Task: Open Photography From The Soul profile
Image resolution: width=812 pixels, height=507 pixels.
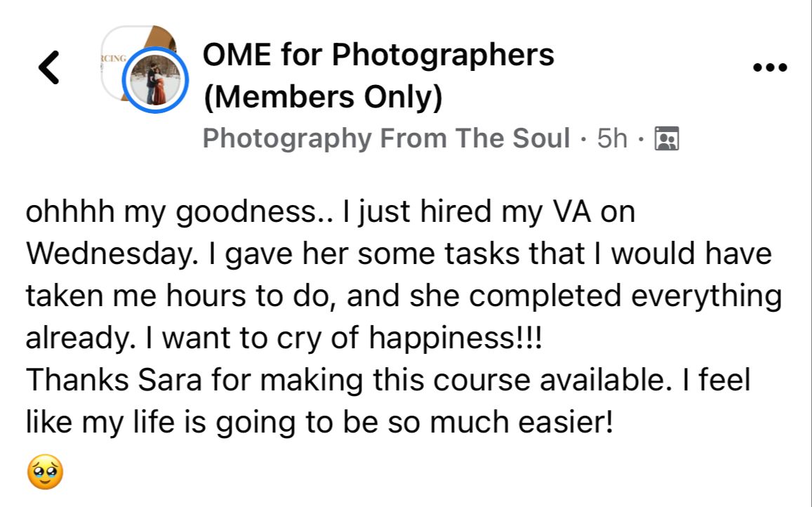Action: click(x=386, y=139)
